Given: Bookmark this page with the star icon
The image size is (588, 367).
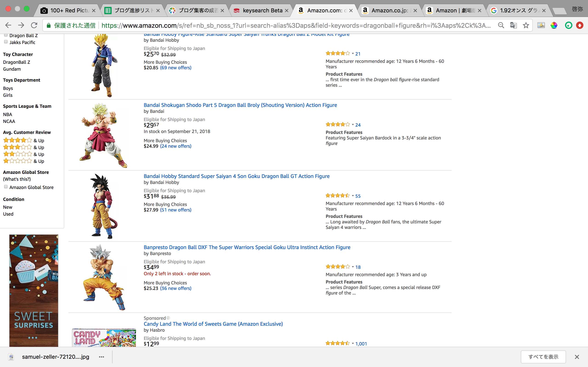Looking at the screenshot, I should (526, 25).
